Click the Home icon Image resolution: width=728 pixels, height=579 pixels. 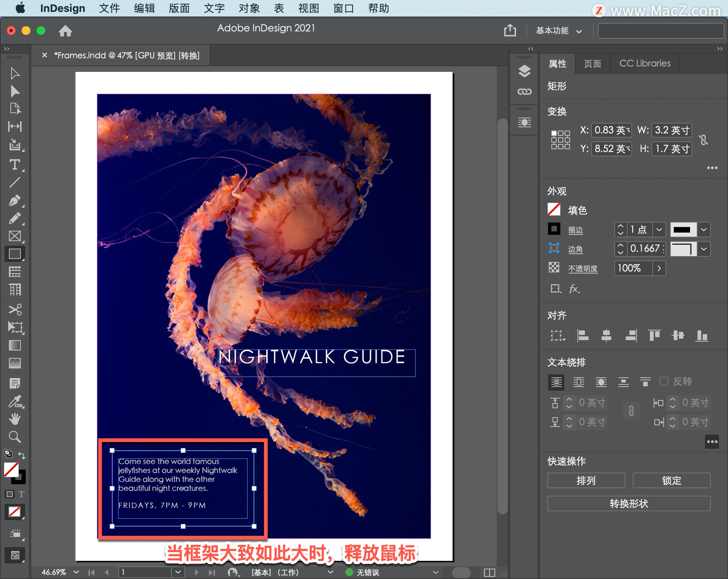pyautogui.click(x=65, y=31)
